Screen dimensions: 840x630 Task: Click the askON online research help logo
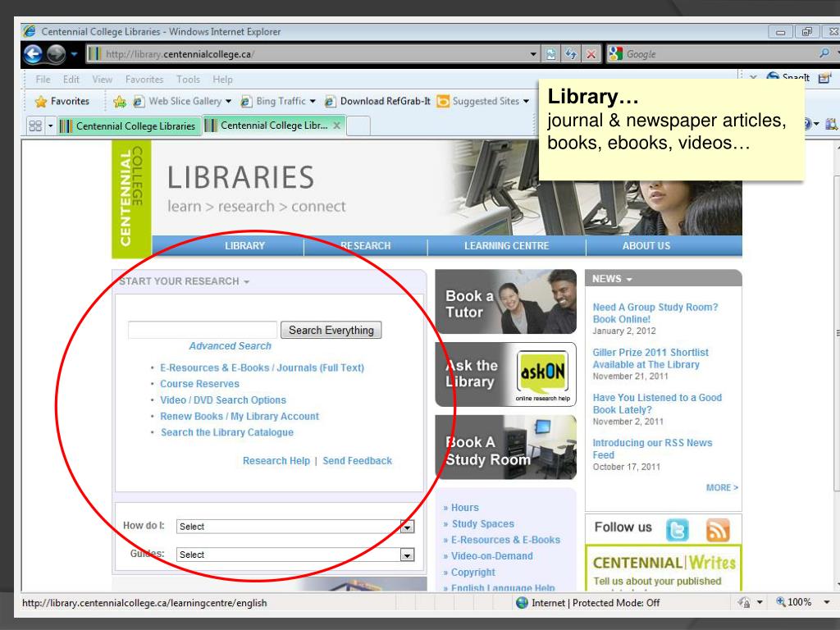click(x=543, y=376)
